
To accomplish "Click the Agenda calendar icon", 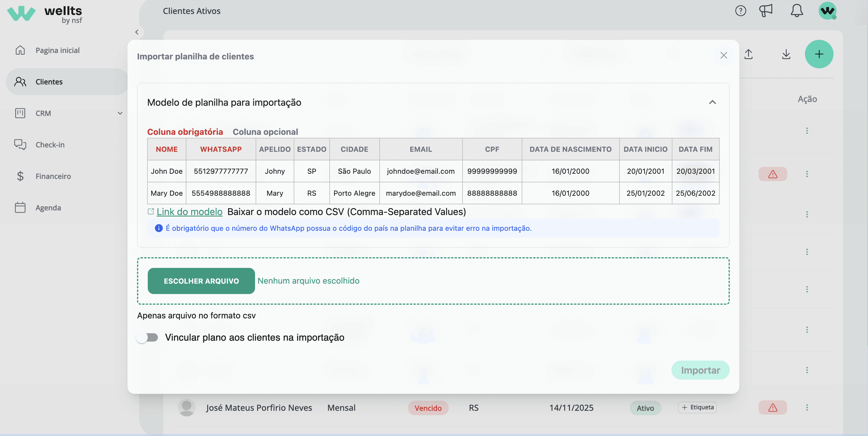I will 20,208.
